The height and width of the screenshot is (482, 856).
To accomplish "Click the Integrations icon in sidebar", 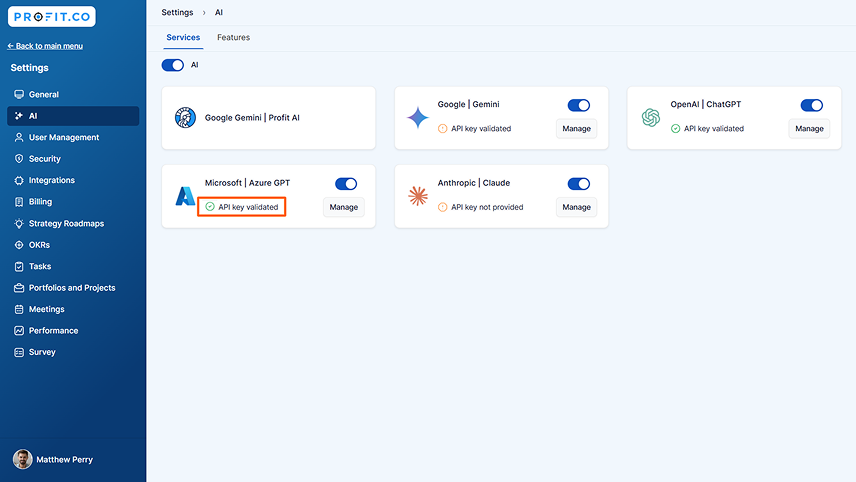I will (19, 180).
